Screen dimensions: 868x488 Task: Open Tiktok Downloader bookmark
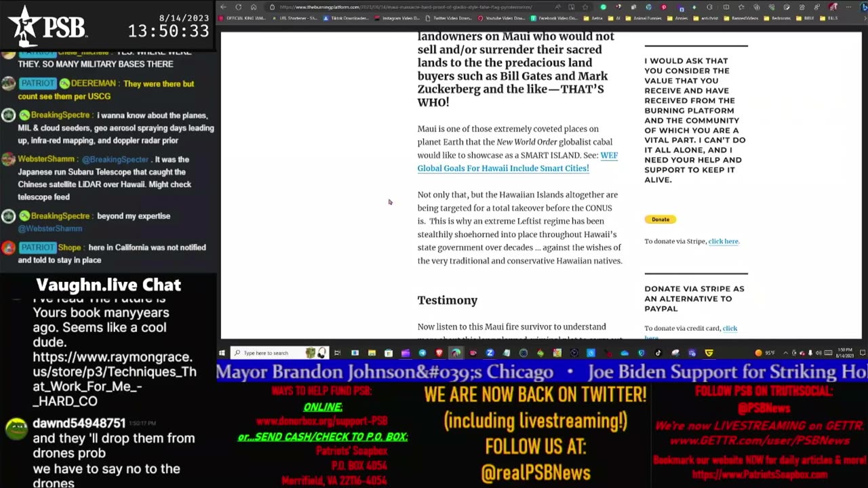pyautogui.click(x=346, y=18)
